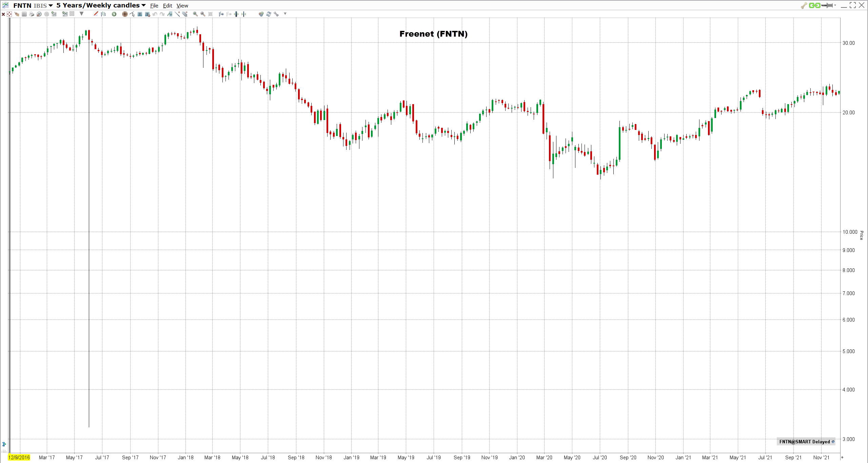Open the View menu
The width and height of the screenshot is (868, 463).
pos(182,6)
